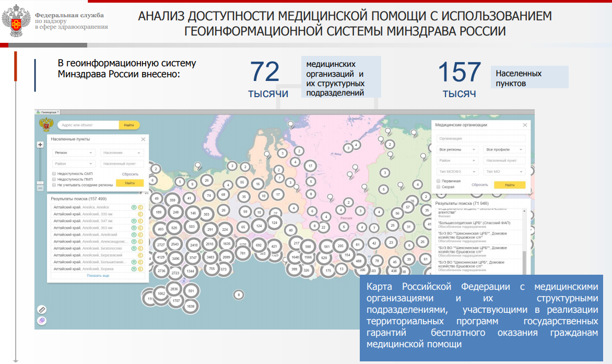The height and width of the screenshot is (364, 612).
Task: Click the coat of arms logo on map
Action: [46, 125]
